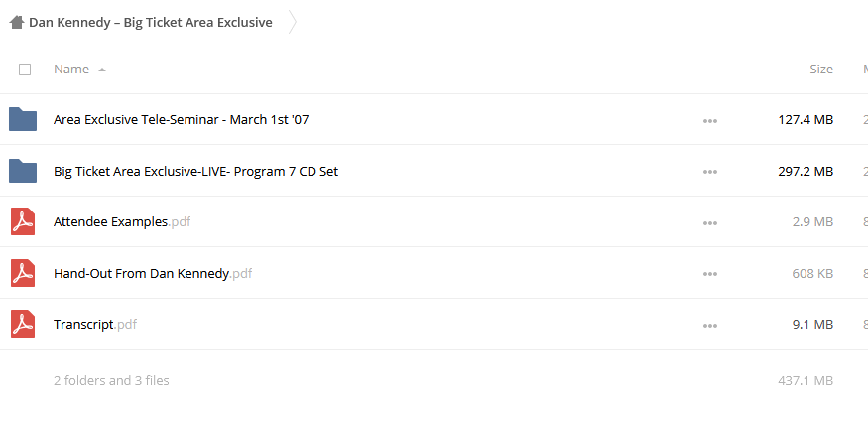Open more options for Hand-Out From Dan Kennedy.pdf
The width and height of the screenshot is (868, 423).
tap(710, 274)
